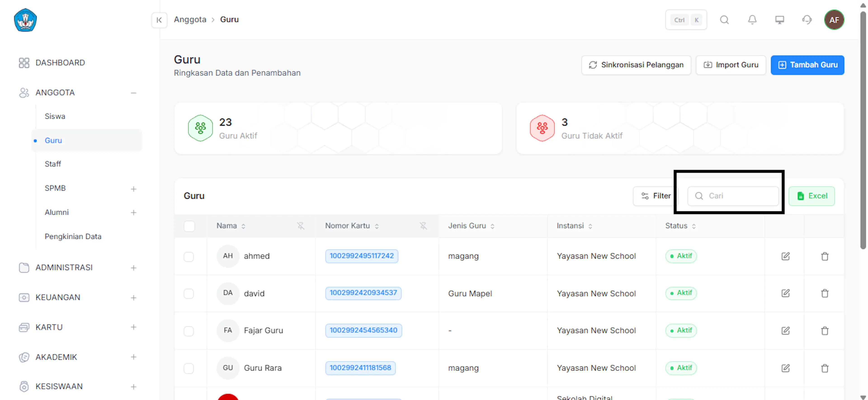This screenshot has width=868, height=400.
Task: Open card number 1002992454565340
Action: 363,330
